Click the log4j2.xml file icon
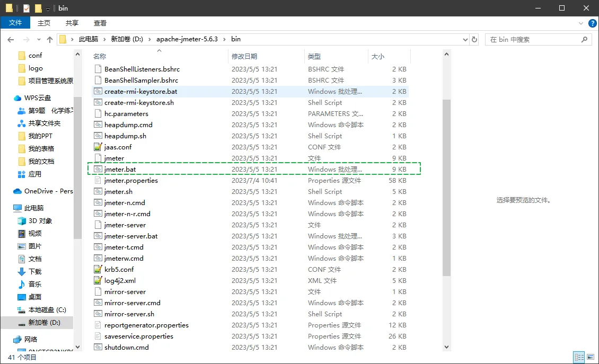Screen dimensions: 599x364 coord(98,280)
